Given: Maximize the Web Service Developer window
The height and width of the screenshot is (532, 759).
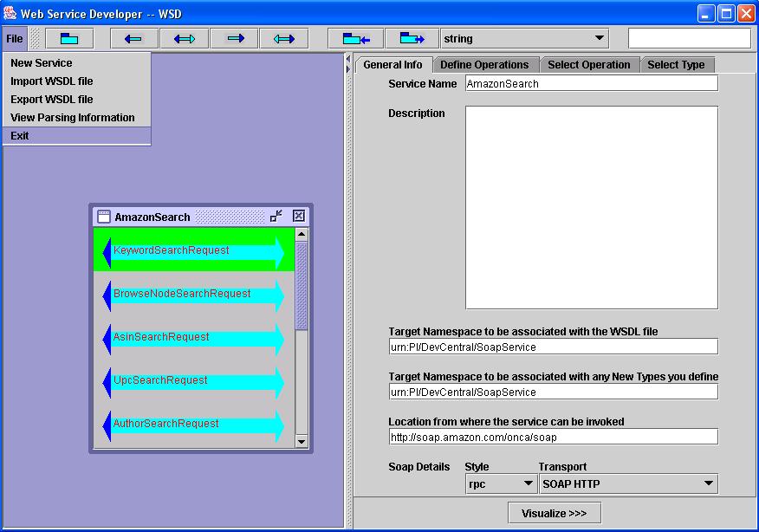Looking at the screenshot, I should (726, 14).
